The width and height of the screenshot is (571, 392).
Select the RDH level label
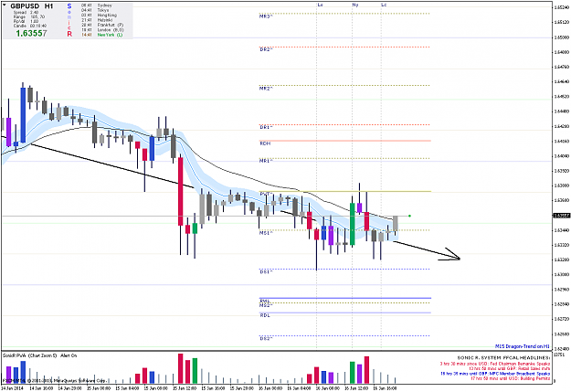pos(265,143)
